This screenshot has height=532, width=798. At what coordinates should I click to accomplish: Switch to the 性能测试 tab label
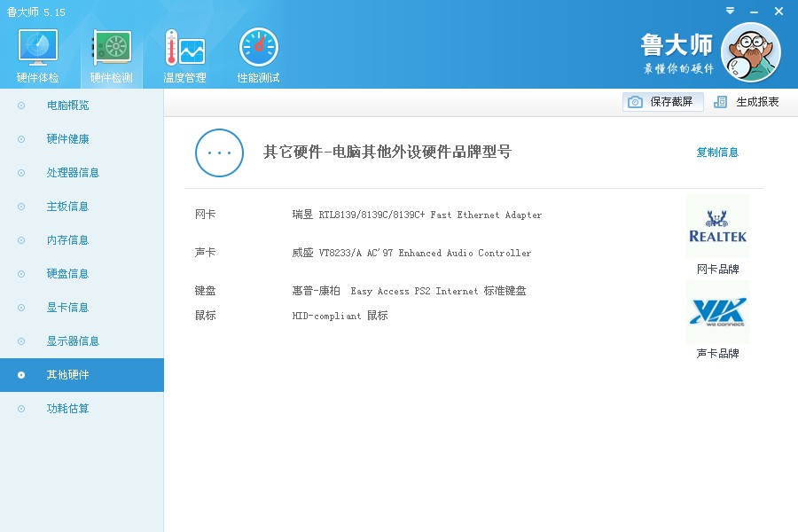[259, 77]
